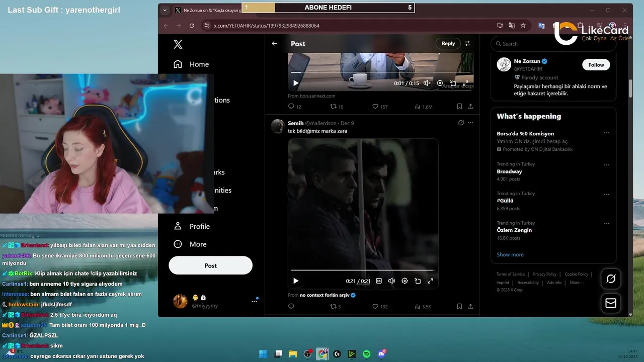This screenshot has width=644, height=362.
Task: Repost Semih's post with 3 reposts
Action: (336, 306)
